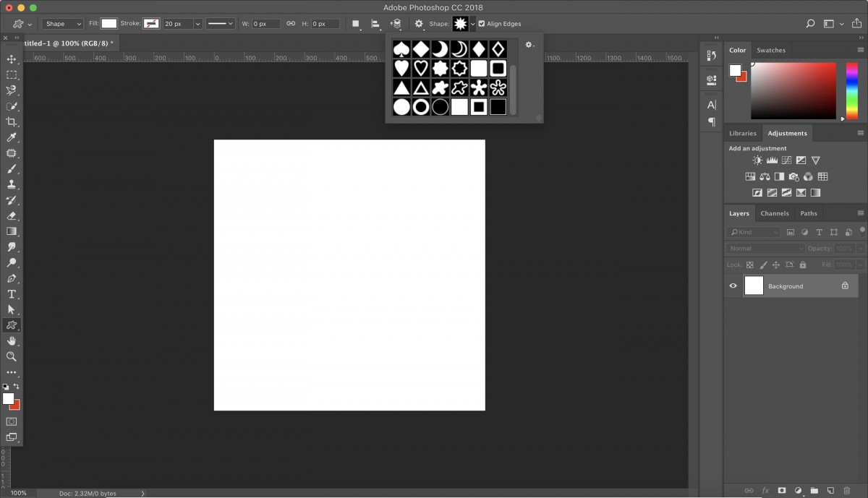Click the Fill color swatch
Screen dimensions: 868x498
[109, 24]
